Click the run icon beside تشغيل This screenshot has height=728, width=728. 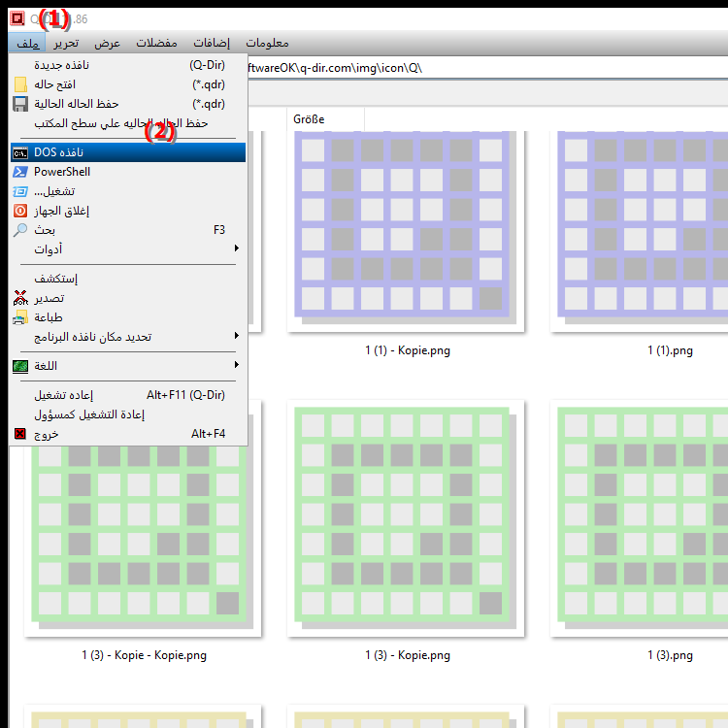(x=20, y=191)
